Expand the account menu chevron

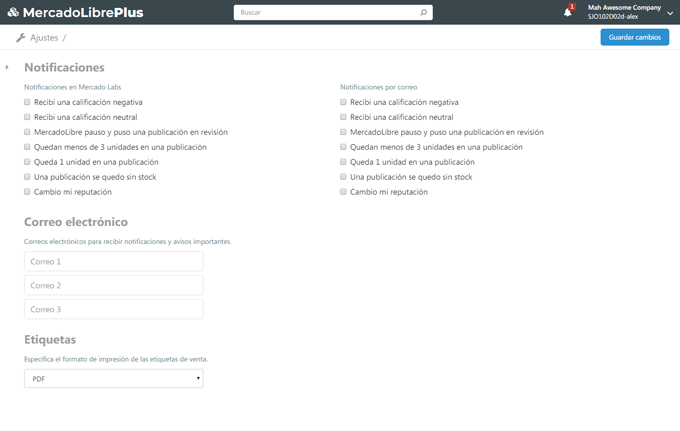(670, 13)
